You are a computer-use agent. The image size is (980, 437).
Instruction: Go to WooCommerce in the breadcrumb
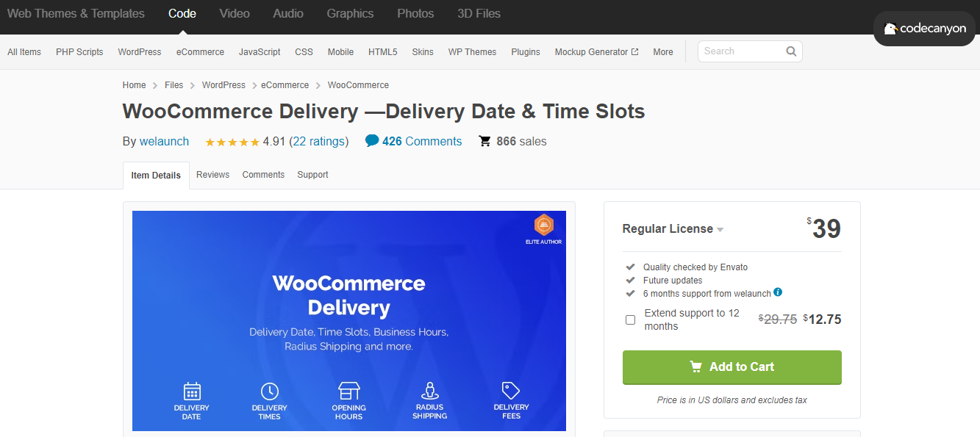tap(358, 85)
